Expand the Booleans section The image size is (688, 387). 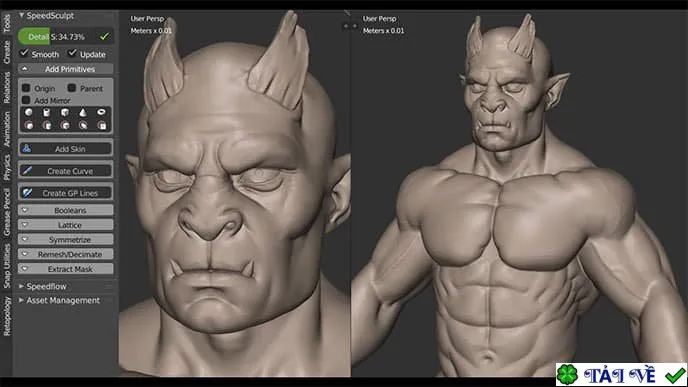[65, 210]
